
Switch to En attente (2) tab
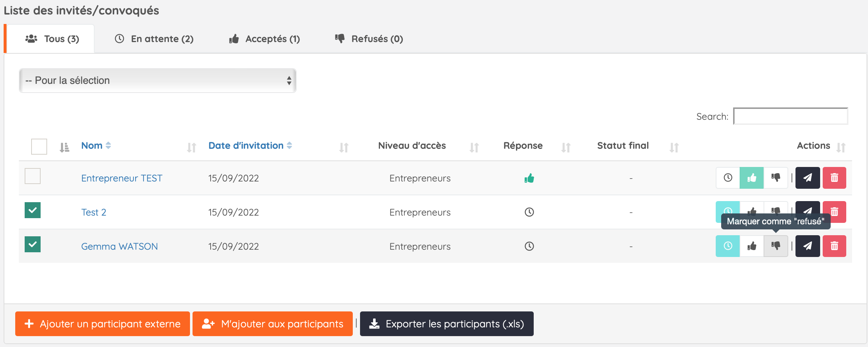[x=154, y=39]
